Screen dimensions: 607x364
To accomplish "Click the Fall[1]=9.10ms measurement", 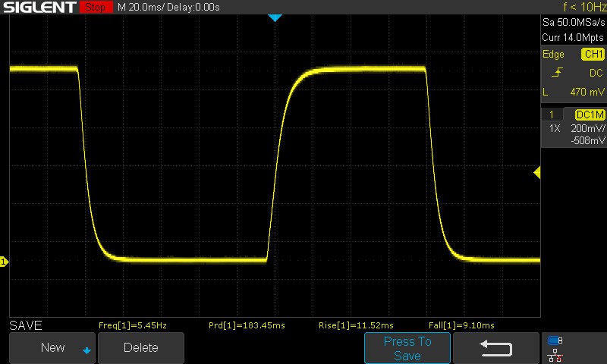I will point(461,325).
